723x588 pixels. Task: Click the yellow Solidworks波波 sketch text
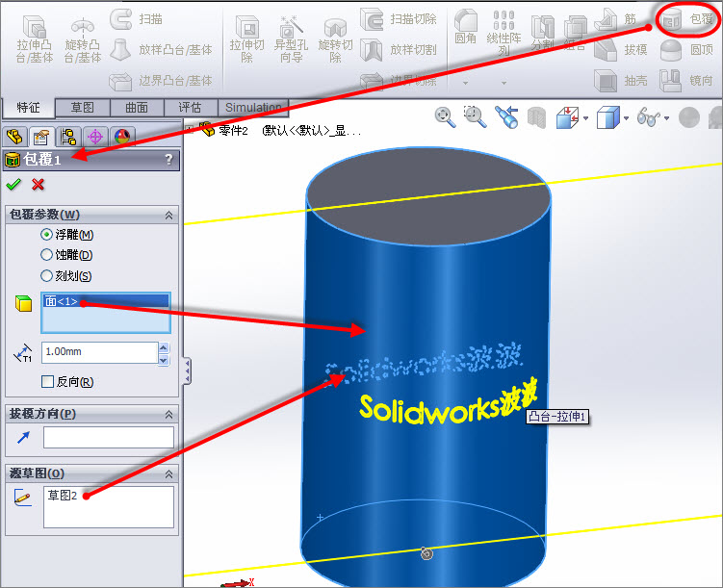coord(449,401)
